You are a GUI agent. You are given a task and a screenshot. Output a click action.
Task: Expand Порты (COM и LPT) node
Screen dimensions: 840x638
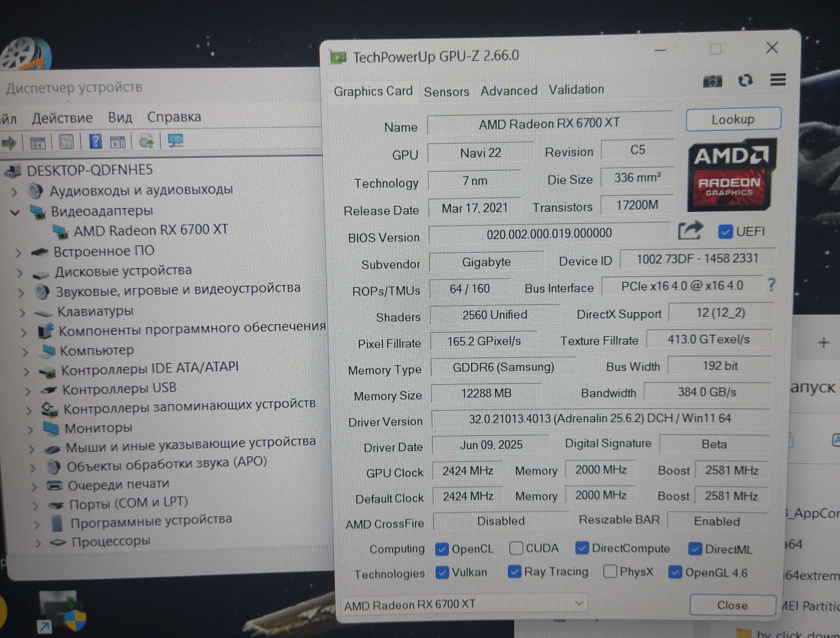click(35, 506)
